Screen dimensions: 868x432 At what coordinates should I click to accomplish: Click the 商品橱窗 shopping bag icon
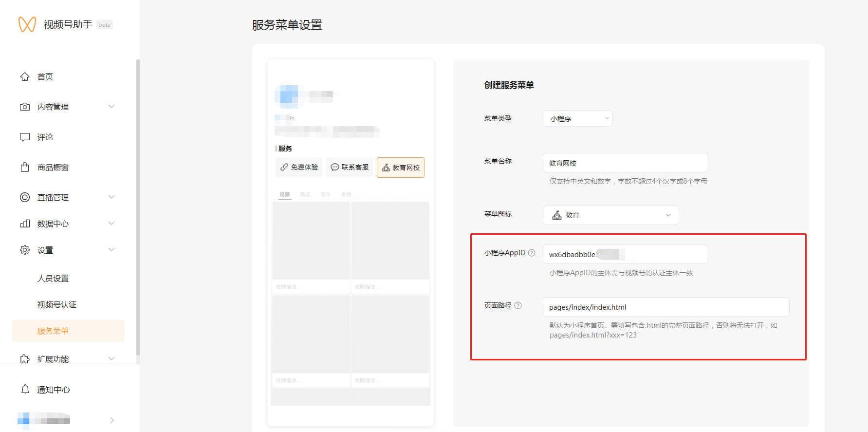(x=25, y=167)
